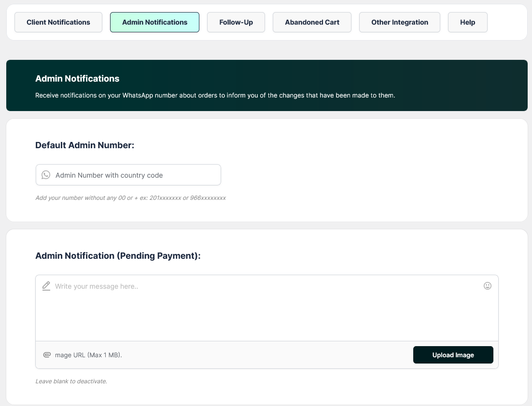The height and width of the screenshot is (406, 532).
Task: Open the Other Integration tab
Action: tap(399, 22)
